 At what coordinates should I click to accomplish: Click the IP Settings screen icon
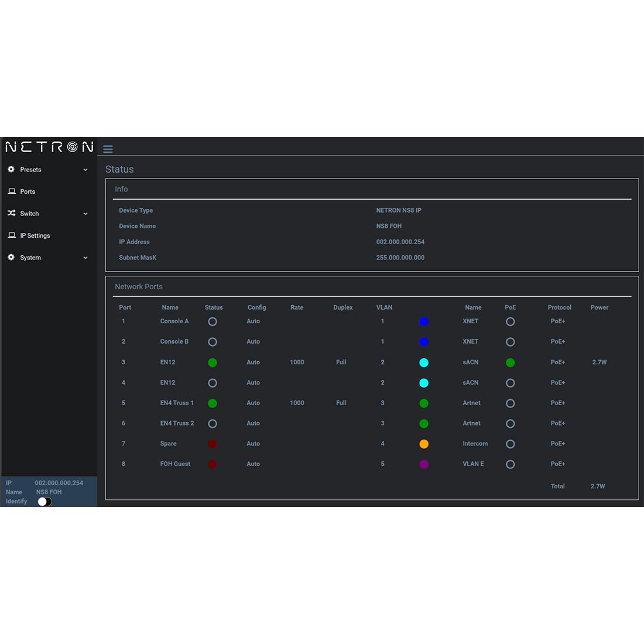[12, 235]
